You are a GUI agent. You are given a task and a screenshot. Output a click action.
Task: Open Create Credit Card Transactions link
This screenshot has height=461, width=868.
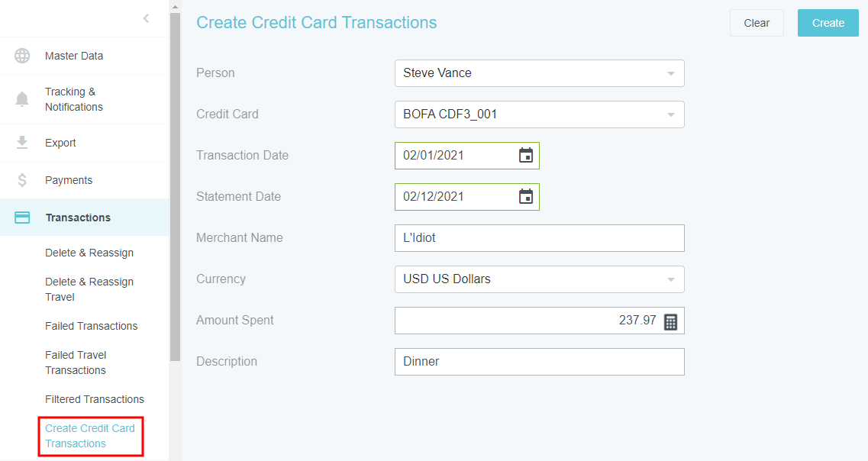[90, 436]
